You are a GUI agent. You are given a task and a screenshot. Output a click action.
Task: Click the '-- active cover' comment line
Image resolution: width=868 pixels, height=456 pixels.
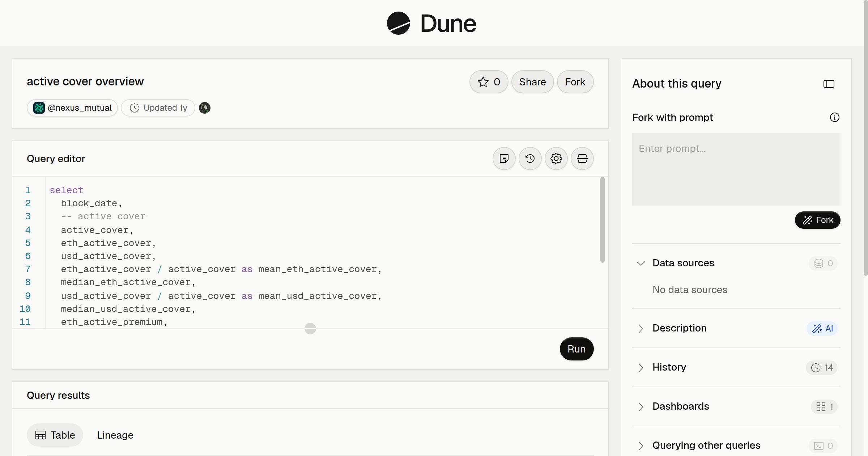(103, 216)
